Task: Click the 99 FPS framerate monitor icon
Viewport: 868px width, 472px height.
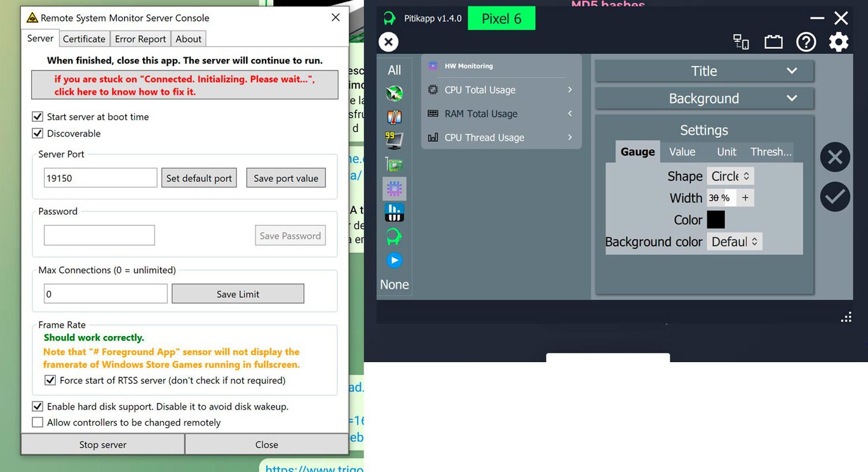Action: (x=394, y=140)
